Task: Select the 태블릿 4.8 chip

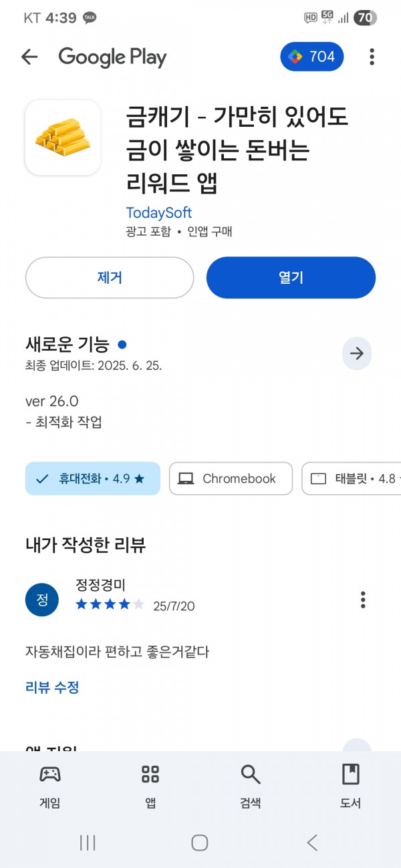Action: (352, 479)
